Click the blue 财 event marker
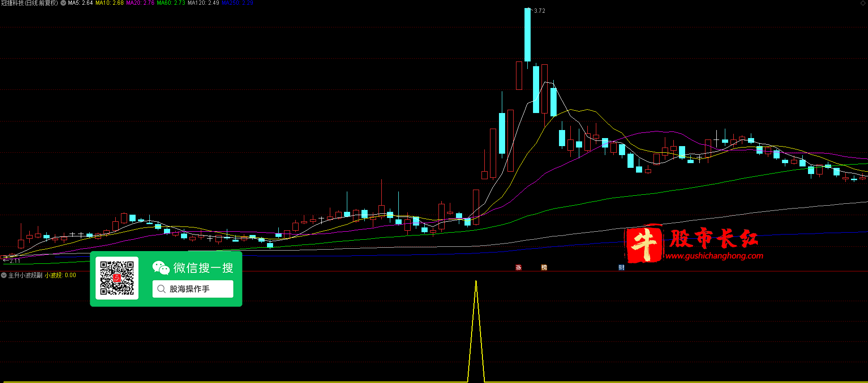This screenshot has width=868, height=383. [621, 268]
